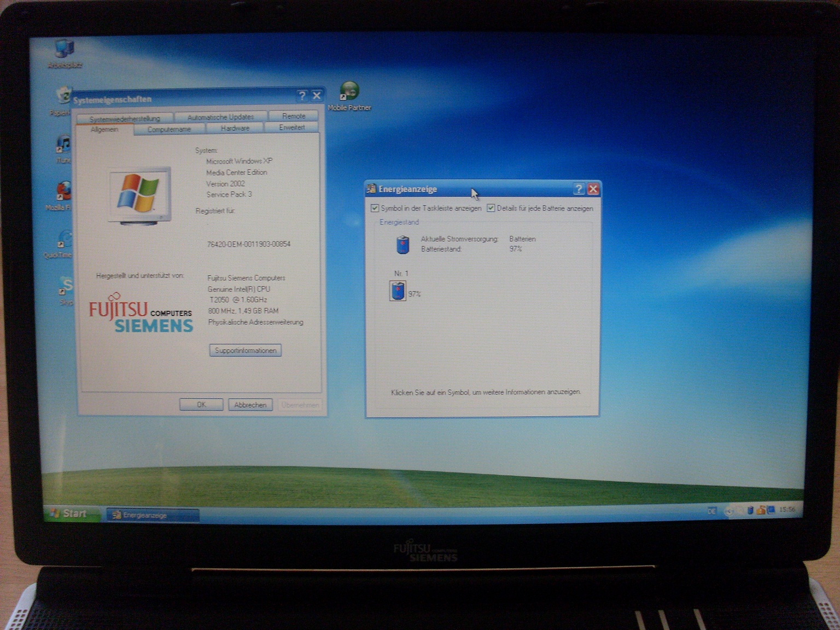Click the Energieanzeige taskbar button
The image size is (840, 630).
(x=153, y=515)
